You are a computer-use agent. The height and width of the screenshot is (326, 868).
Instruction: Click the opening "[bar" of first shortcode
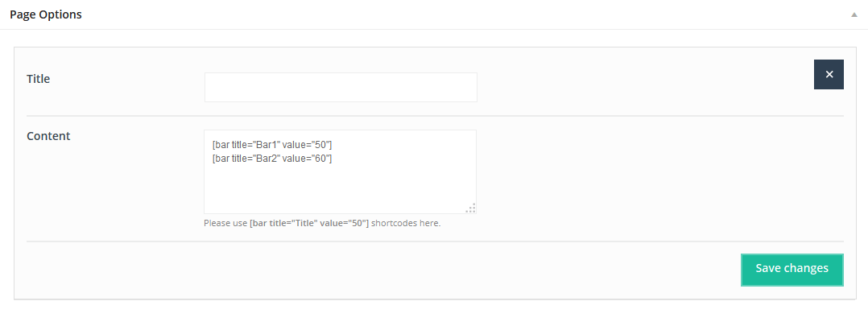pos(221,144)
